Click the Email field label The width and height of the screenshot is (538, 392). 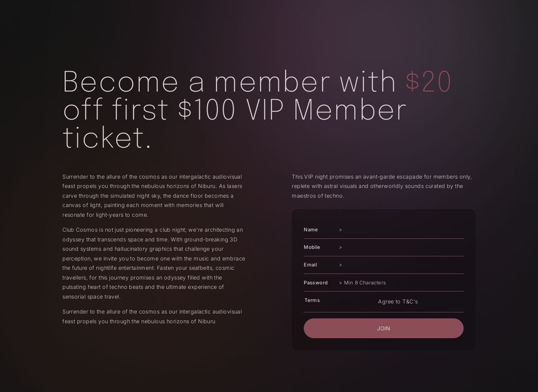pyautogui.click(x=310, y=265)
